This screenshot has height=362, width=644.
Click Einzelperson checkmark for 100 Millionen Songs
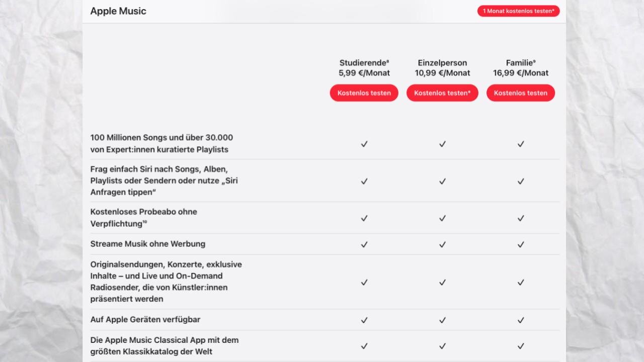click(442, 144)
